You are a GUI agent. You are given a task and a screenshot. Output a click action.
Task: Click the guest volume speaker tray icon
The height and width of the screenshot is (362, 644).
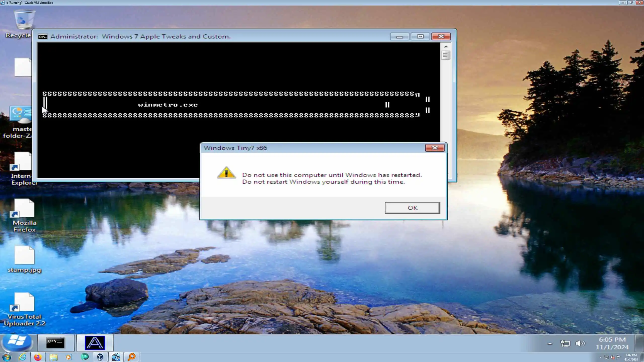point(580,343)
